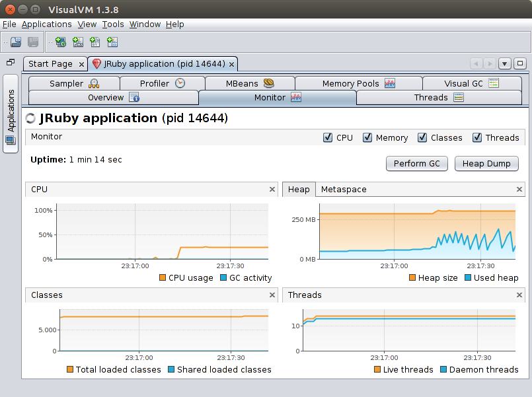Click the Add JMX Connection toolbar icon
This screenshot has width=532, height=397.
coord(78,42)
